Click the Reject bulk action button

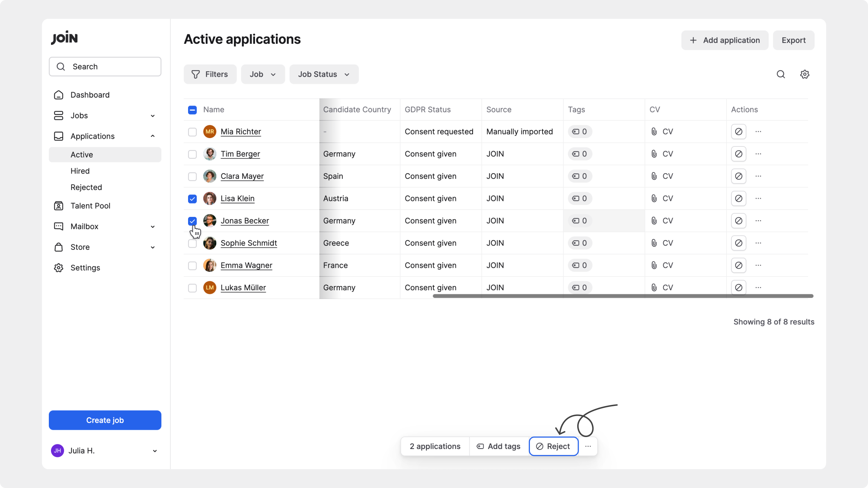pos(553,446)
